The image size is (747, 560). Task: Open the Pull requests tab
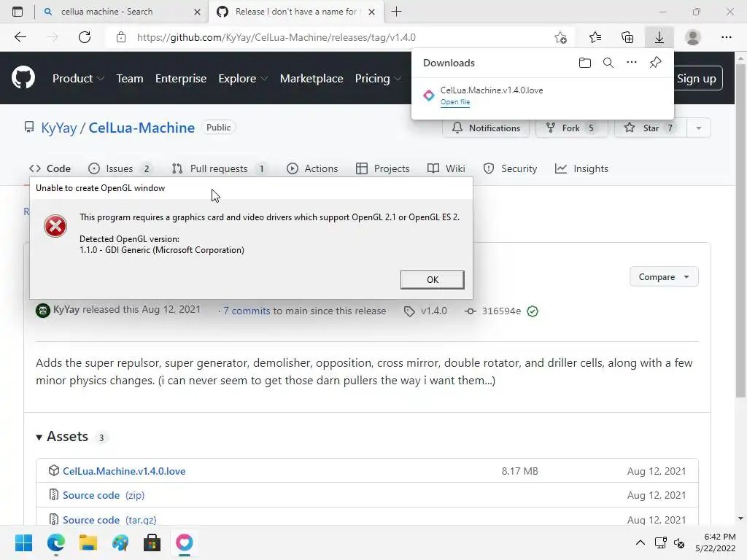(x=219, y=168)
